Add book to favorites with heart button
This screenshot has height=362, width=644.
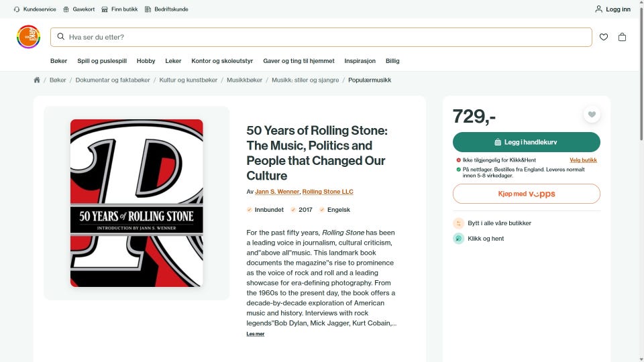click(x=591, y=115)
